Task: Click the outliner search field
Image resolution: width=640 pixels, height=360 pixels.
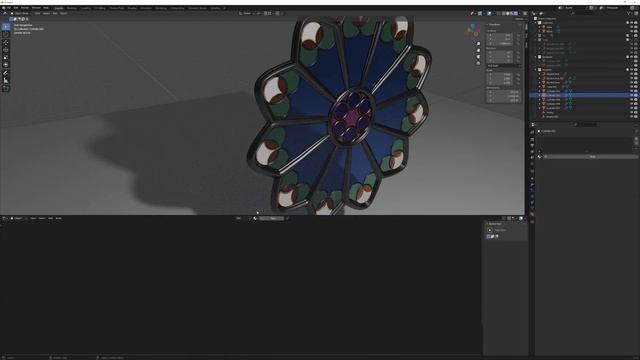Action: [x=583, y=13]
